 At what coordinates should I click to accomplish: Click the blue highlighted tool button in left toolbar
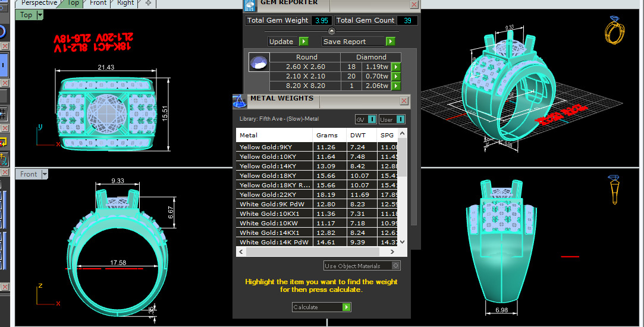click(x=4, y=65)
